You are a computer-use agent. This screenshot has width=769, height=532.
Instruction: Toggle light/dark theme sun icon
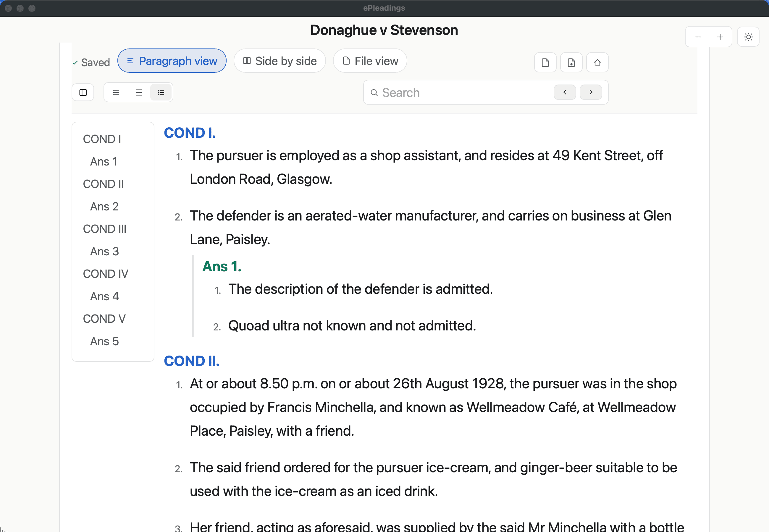click(748, 37)
